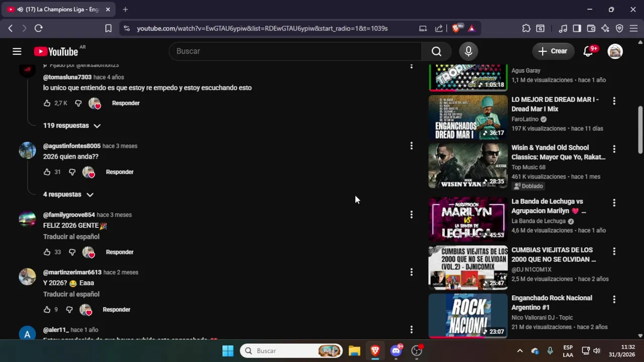This screenshot has height=362, width=644.
Task: Translate 'FELIZ 2026 GENTE' comment to Spanish
Action: (x=71, y=237)
